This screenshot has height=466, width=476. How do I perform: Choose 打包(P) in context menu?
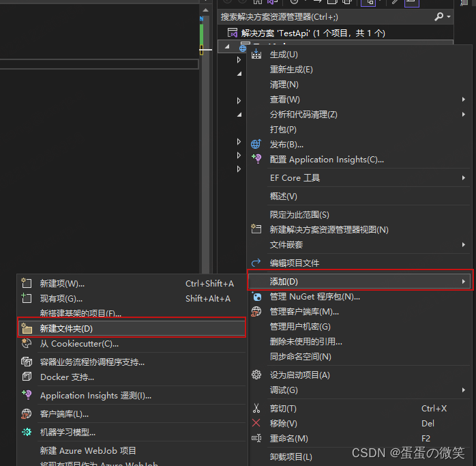[x=283, y=130]
